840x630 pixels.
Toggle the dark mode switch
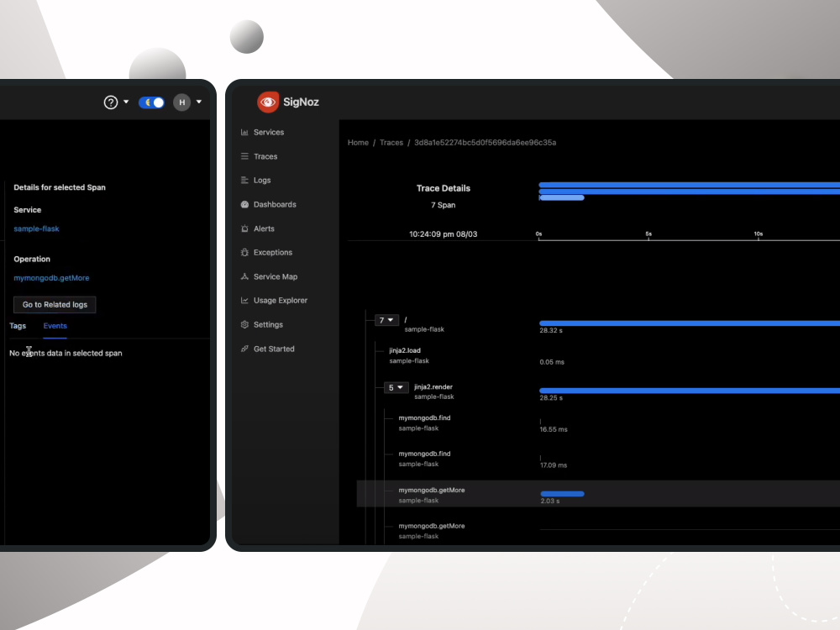click(x=151, y=102)
